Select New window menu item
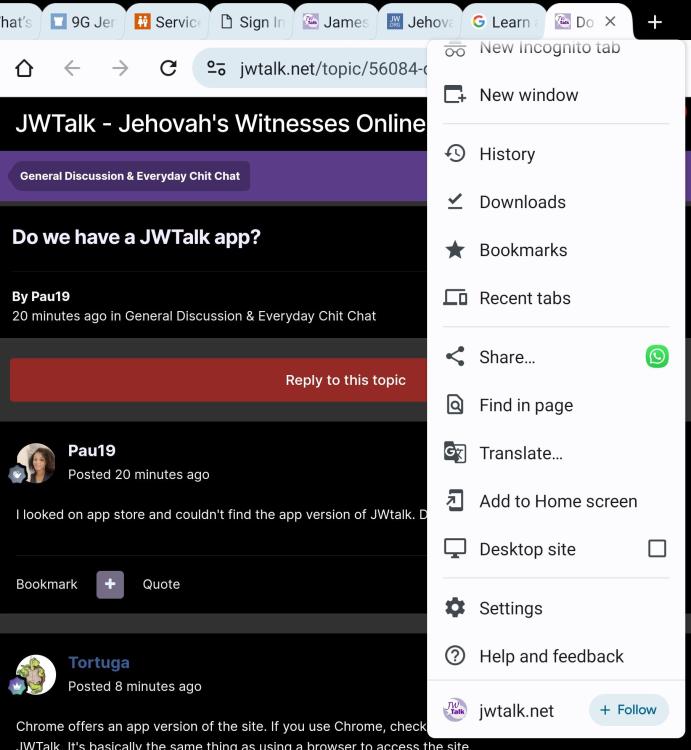 click(556, 95)
